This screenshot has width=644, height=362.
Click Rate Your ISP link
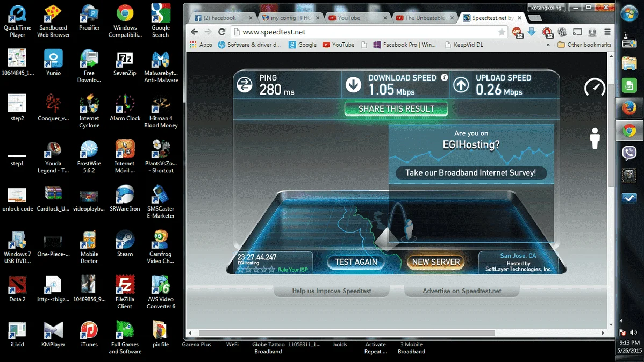point(292,270)
